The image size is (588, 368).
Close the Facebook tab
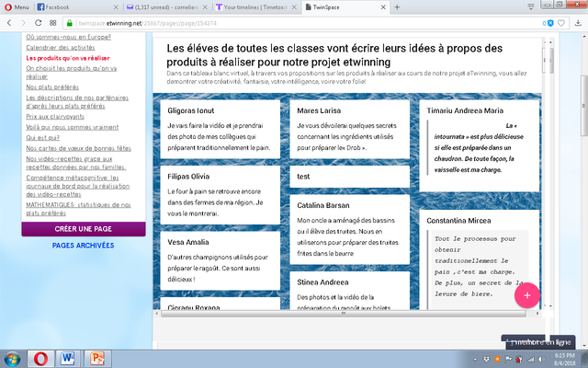tap(116, 7)
